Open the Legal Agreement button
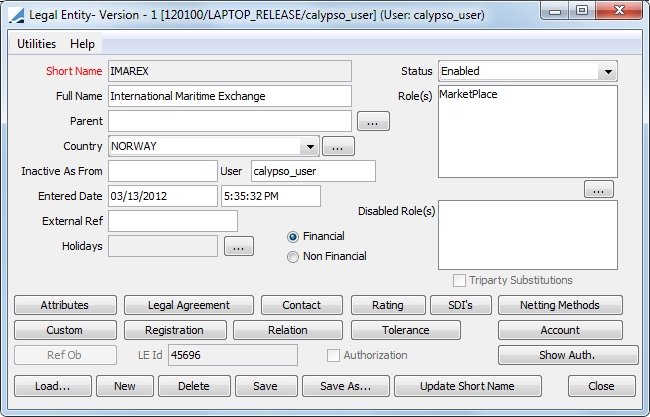 coord(189,305)
